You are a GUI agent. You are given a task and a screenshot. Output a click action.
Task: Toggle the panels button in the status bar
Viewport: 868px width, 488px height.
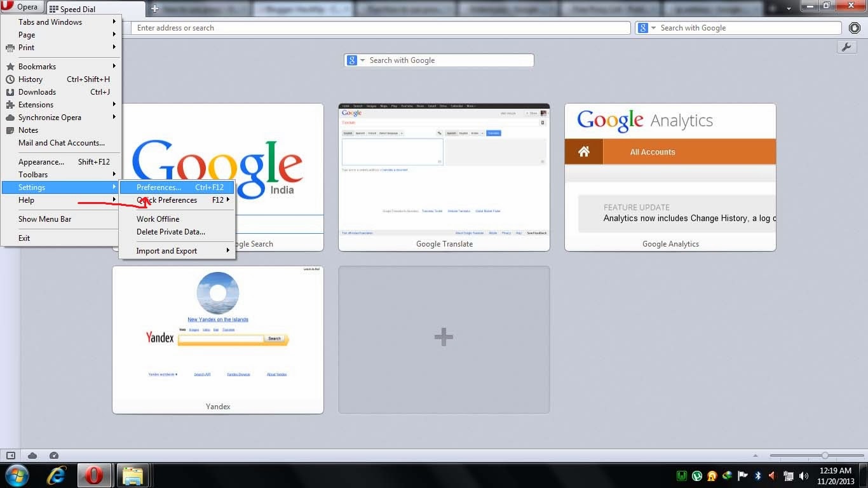click(x=11, y=456)
